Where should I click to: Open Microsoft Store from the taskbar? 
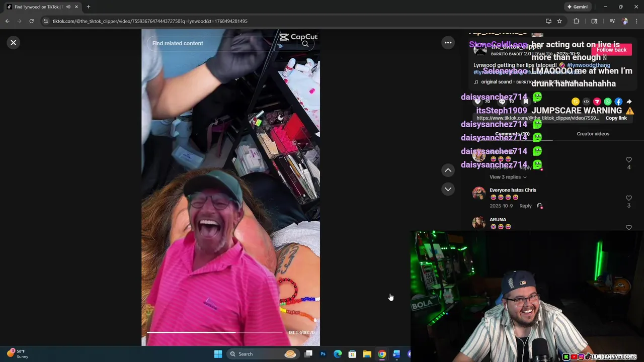352,354
